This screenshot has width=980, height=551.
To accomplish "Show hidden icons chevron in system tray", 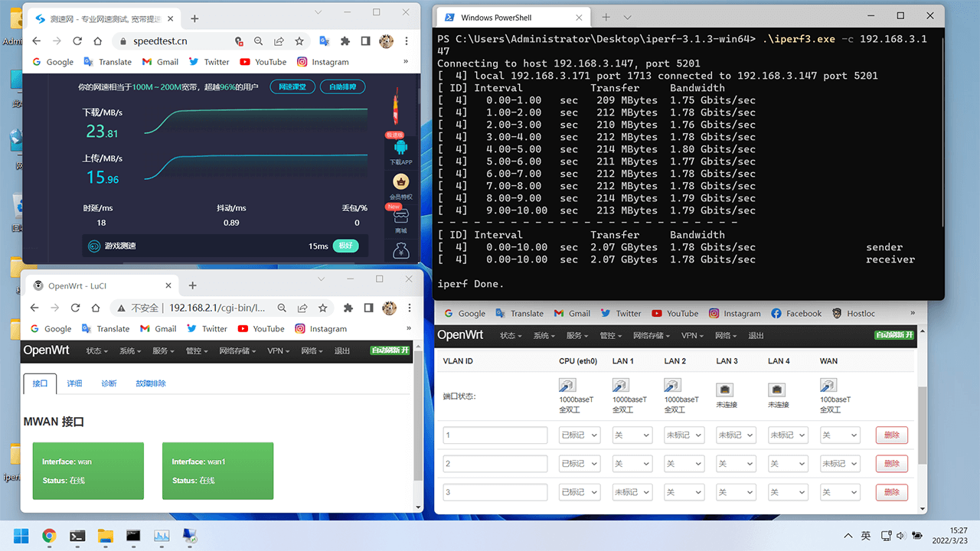I will coord(848,536).
